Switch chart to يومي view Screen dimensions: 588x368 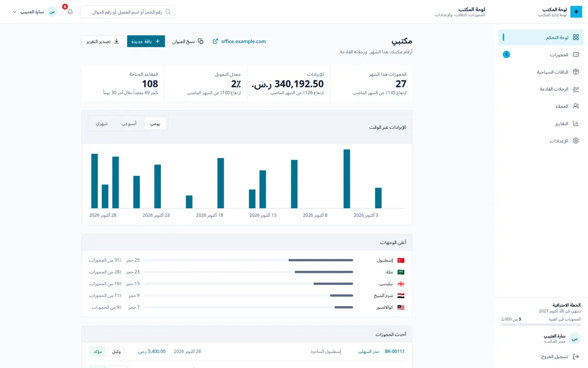pos(155,123)
